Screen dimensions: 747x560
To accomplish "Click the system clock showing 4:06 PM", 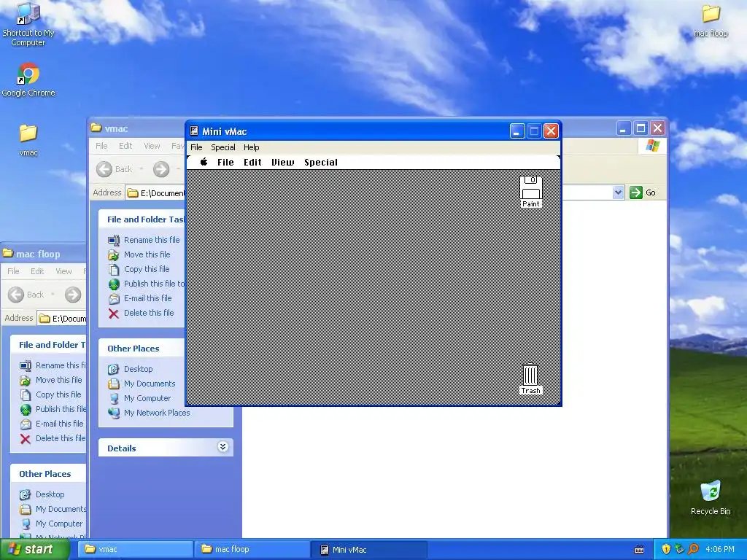I will click(x=720, y=550).
